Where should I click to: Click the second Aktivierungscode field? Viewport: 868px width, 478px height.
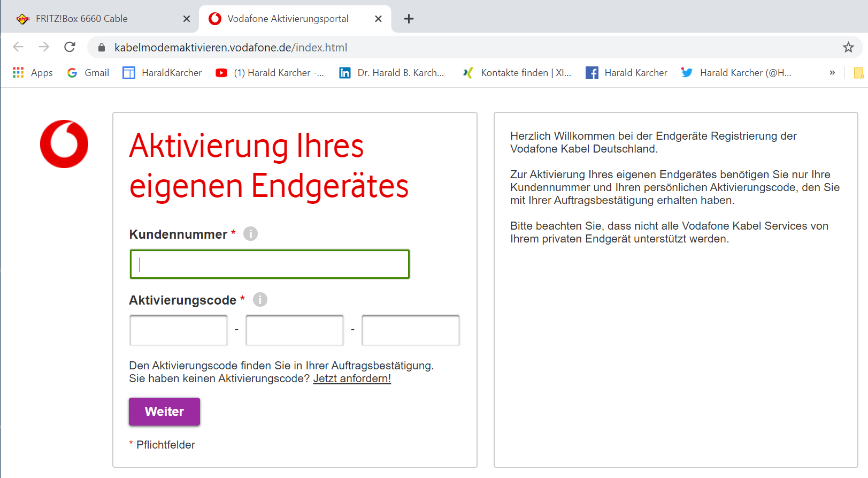click(x=295, y=330)
